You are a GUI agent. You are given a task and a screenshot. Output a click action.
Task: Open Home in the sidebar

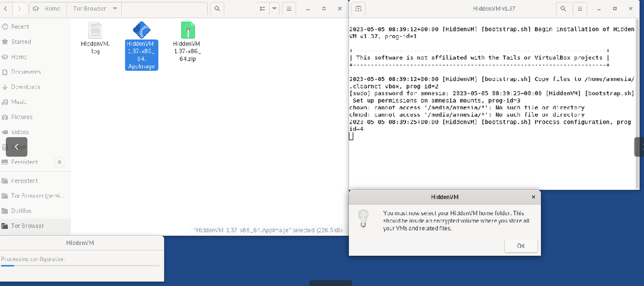point(35,57)
